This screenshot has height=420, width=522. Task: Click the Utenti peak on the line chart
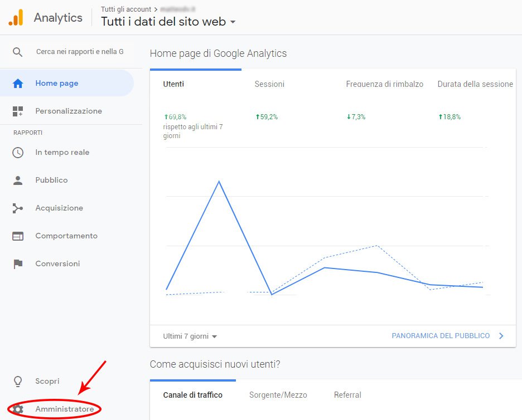pyautogui.click(x=219, y=181)
